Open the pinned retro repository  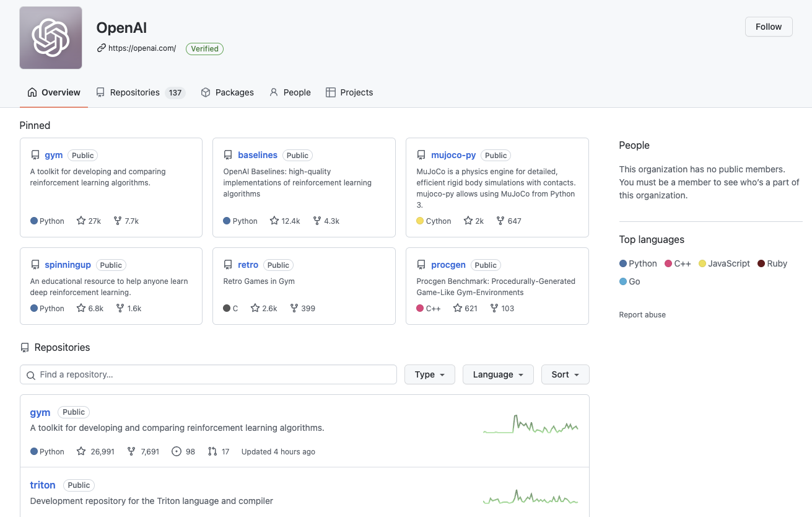pyautogui.click(x=248, y=265)
